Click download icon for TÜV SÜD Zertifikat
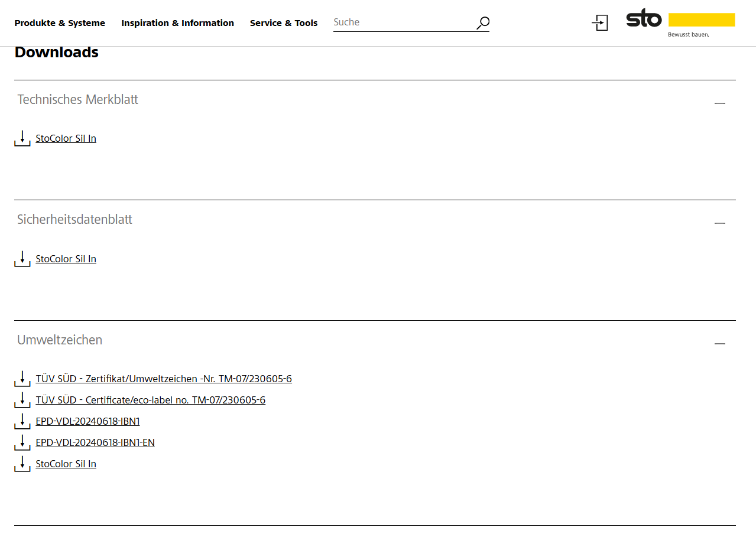Viewport: 756px width, 534px height. (22, 379)
